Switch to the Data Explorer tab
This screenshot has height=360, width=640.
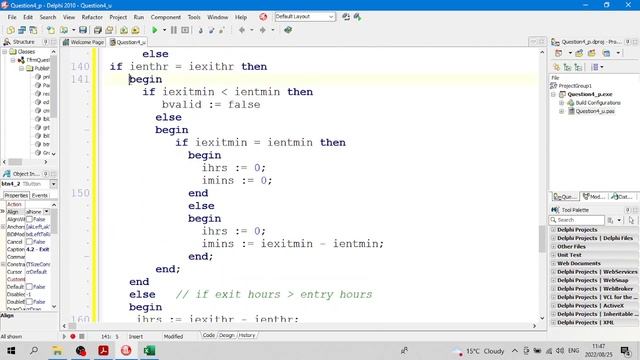tap(622, 197)
